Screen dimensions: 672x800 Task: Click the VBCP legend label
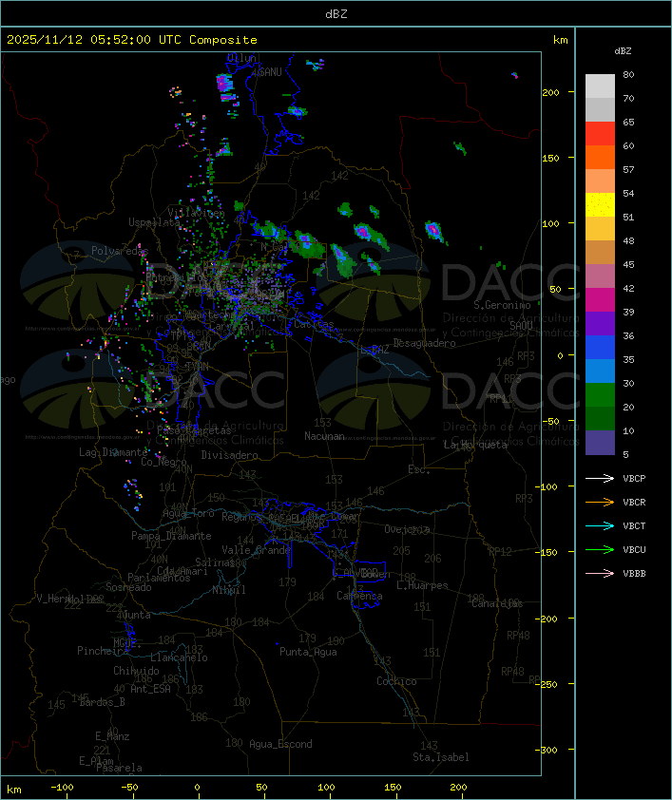[x=634, y=479]
